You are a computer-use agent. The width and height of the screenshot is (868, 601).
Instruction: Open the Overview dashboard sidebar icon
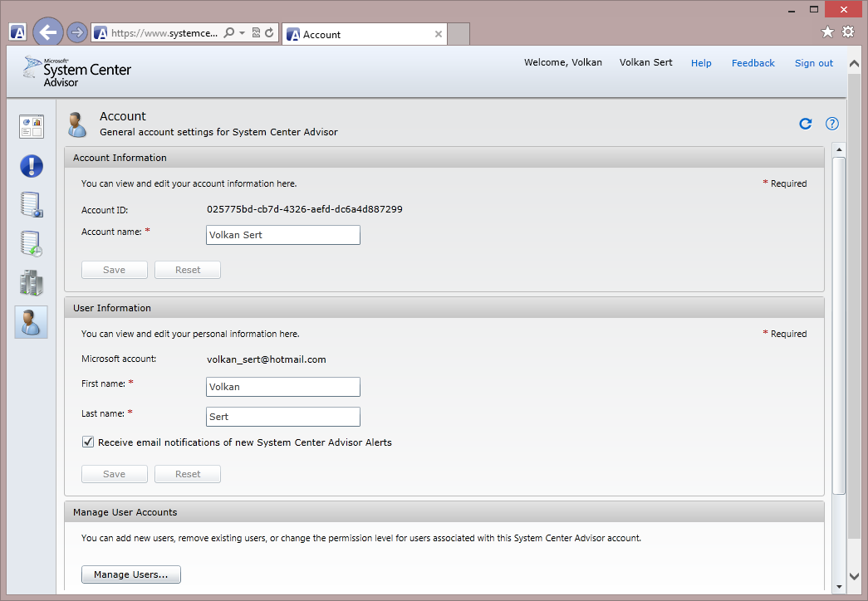(32, 127)
